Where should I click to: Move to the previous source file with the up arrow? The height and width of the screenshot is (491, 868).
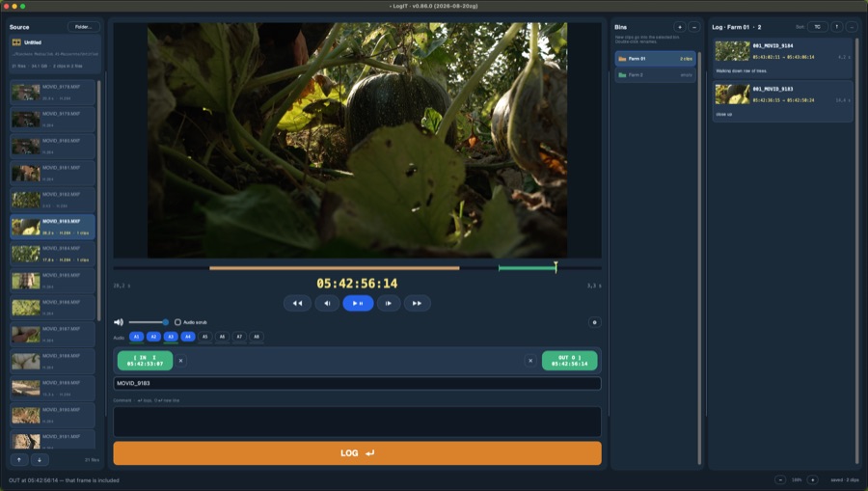(19, 460)
